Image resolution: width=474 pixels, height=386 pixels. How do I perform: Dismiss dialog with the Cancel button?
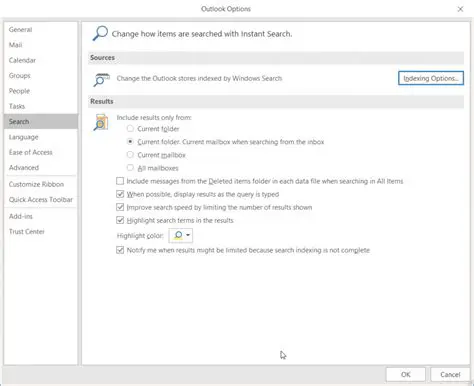pos(450,374)
